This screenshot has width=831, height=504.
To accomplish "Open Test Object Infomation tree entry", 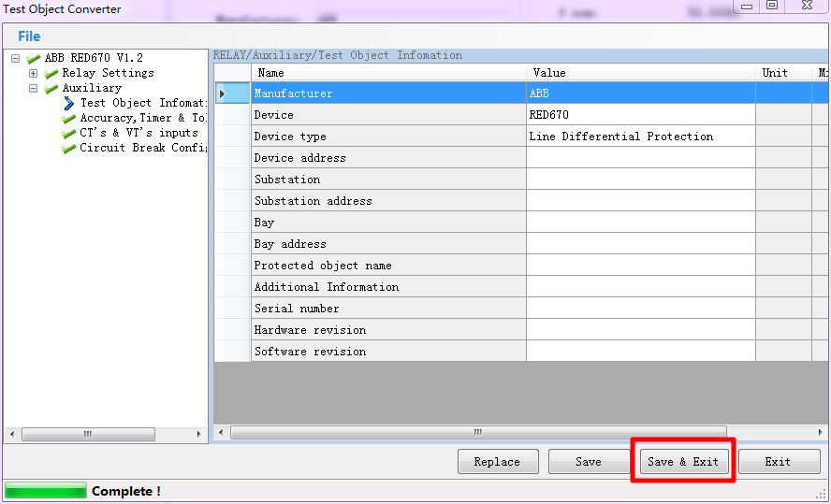I will [x=143, y=103].
